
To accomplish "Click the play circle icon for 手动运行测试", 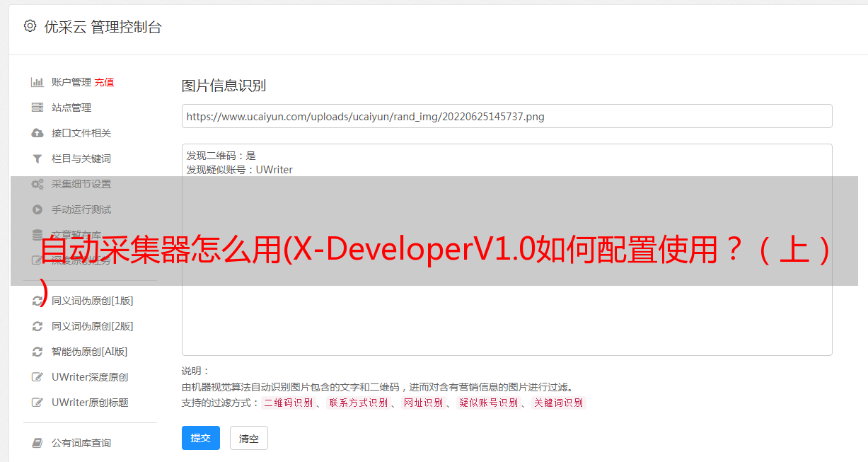I will click(37, 209).
